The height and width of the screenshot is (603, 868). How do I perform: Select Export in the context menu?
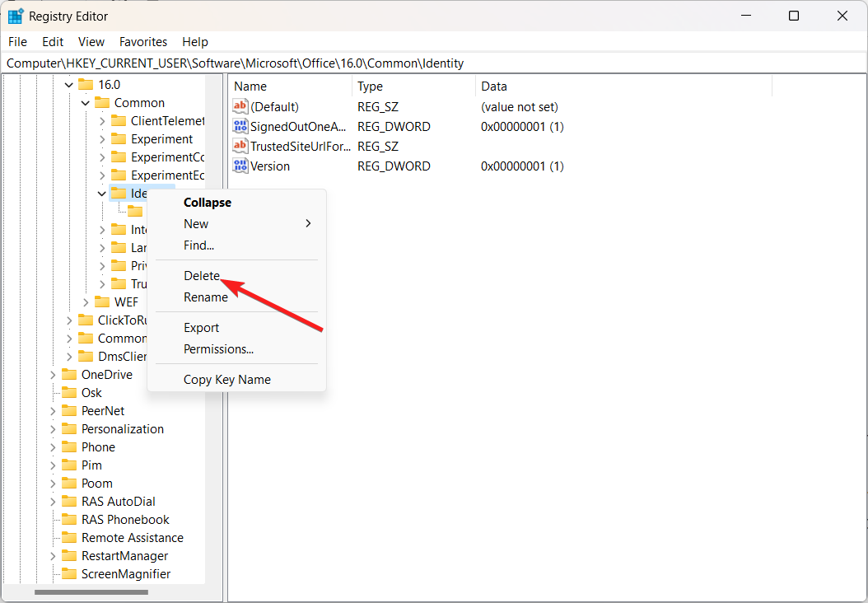click(x=237, y=328)
